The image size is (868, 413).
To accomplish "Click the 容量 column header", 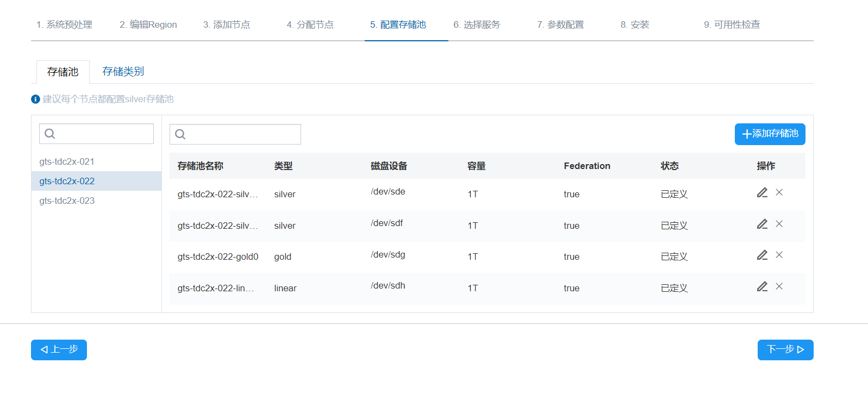I will pyautogui.click(x=477, y=166).
